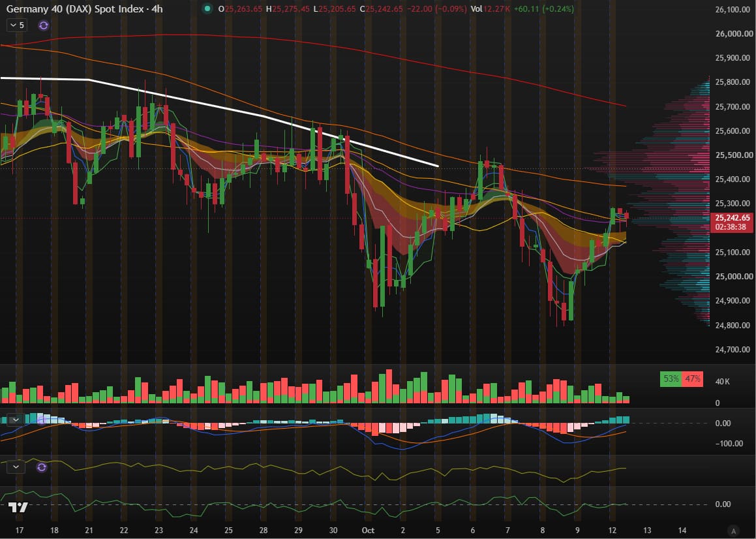Open the TradingView logo
The height and width of the screenshot is (539, 756).
click(x=18, y=507)
